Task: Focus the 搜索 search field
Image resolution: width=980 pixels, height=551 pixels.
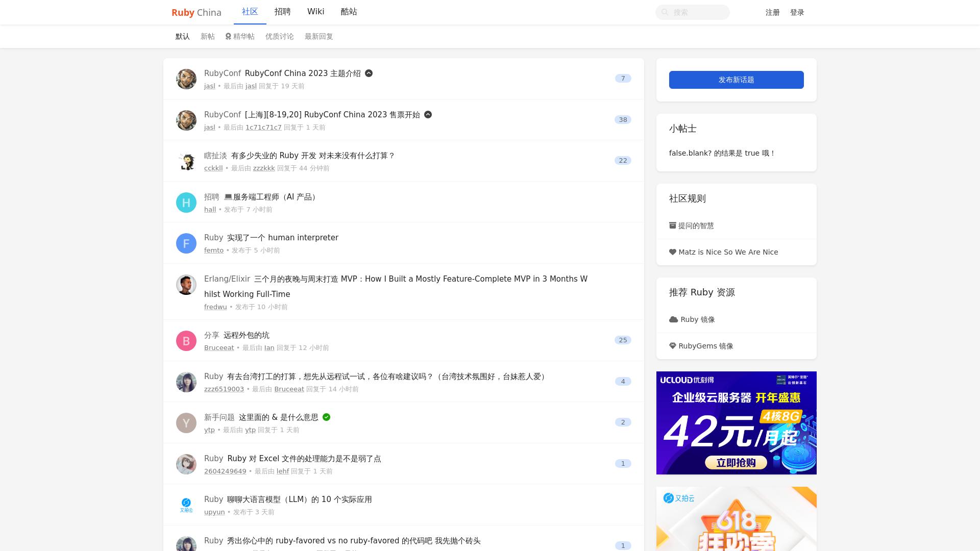Action: click(x=693, y=12)
